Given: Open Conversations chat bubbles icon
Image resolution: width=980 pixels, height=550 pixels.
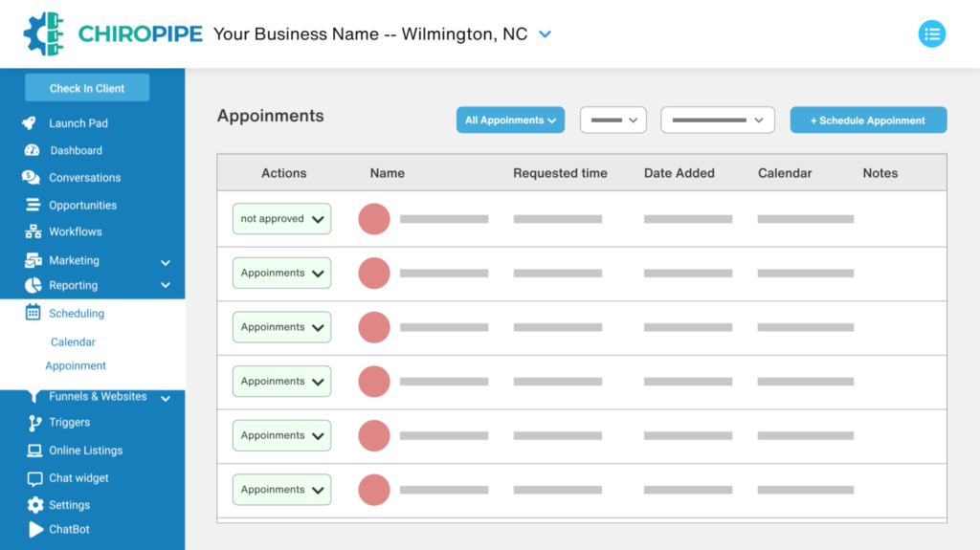Looking at the screenshot, I should coord(31,178).
